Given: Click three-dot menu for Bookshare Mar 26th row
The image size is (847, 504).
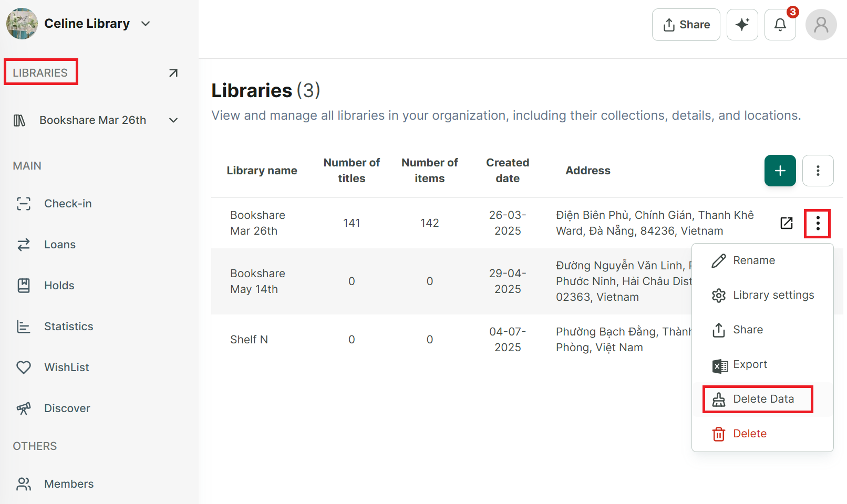Looking at the screenshot, I should [818, 223].
